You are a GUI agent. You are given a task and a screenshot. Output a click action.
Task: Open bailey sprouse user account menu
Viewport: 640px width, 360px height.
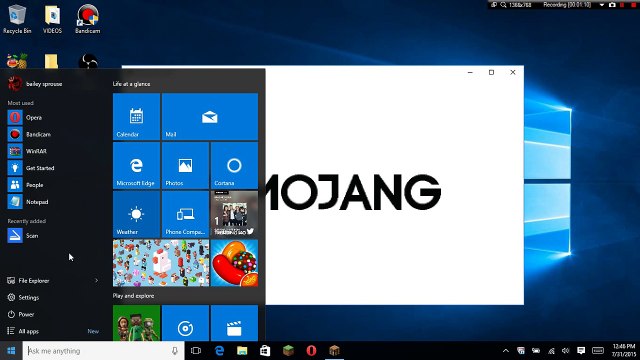pos(35,84)
